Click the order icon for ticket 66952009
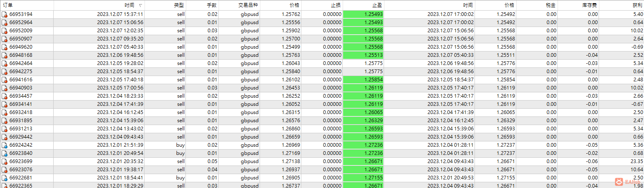644x188 pixels. pyautogui.click(x=5, y=31)
